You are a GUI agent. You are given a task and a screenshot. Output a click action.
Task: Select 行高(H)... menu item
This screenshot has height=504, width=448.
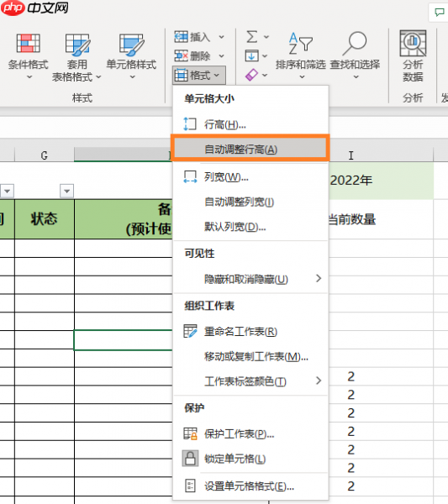[x=250, y=124]
